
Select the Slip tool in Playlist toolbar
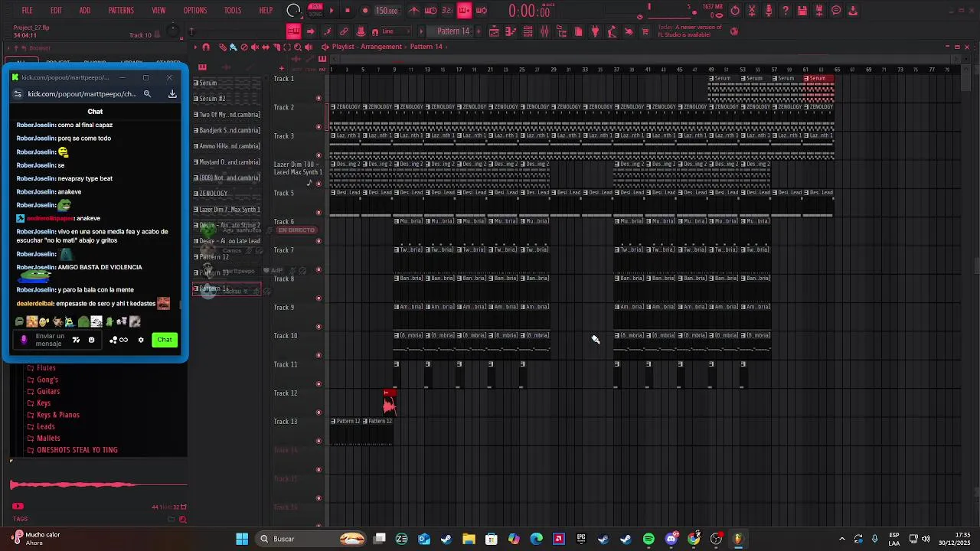(266, 47)
